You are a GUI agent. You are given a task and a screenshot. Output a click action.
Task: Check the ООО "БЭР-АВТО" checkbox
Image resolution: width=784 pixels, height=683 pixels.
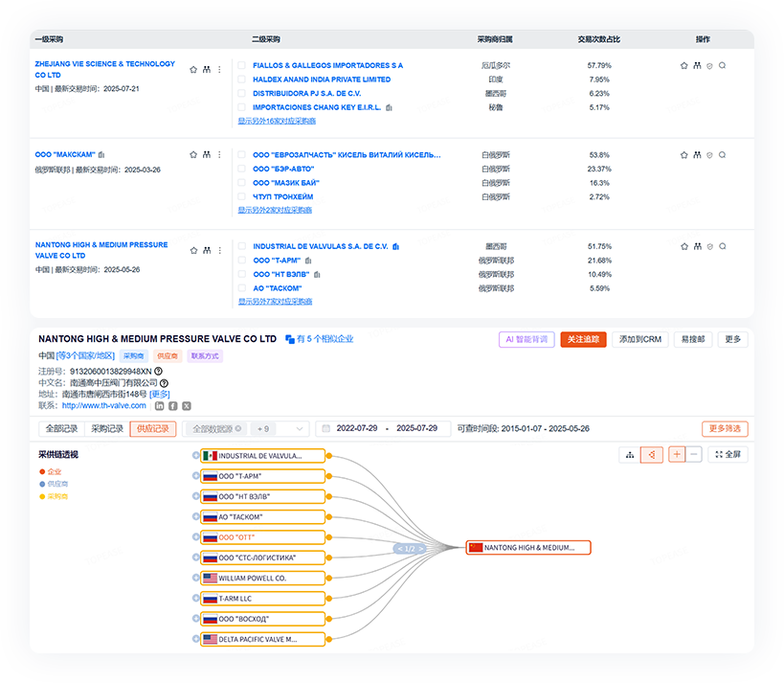click(242, 169)
